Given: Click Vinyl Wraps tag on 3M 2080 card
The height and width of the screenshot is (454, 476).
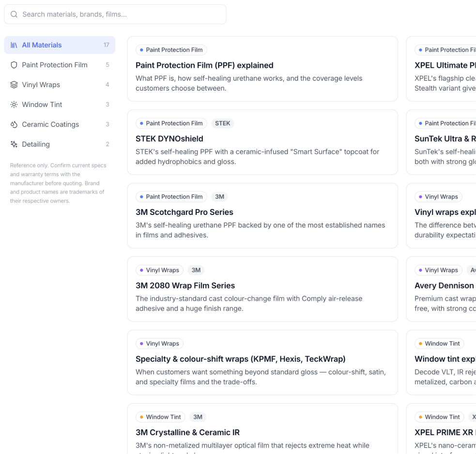Looking at the screenshot, I should [x=159, y=270].
